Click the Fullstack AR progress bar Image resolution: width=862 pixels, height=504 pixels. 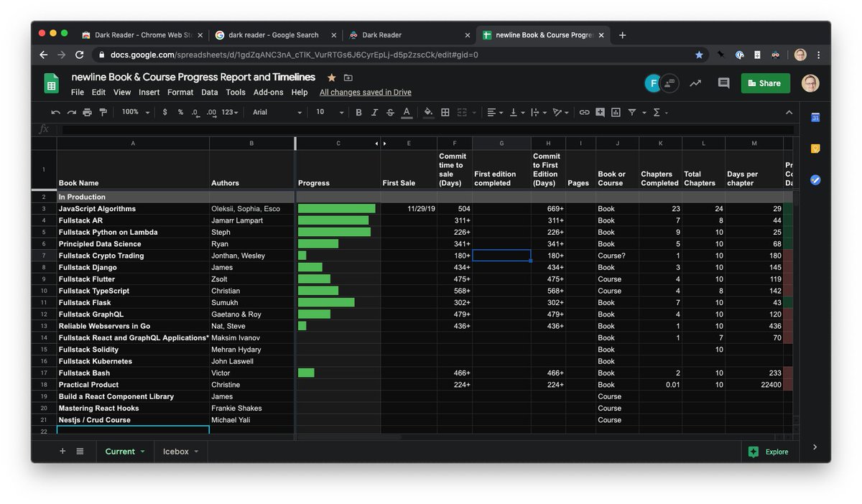point(333,220)
